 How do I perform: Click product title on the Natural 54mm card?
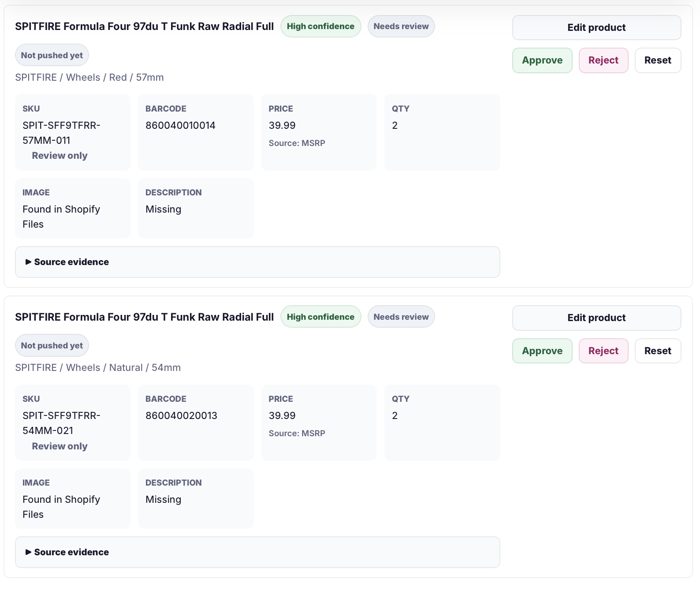(x=144, y=317)
